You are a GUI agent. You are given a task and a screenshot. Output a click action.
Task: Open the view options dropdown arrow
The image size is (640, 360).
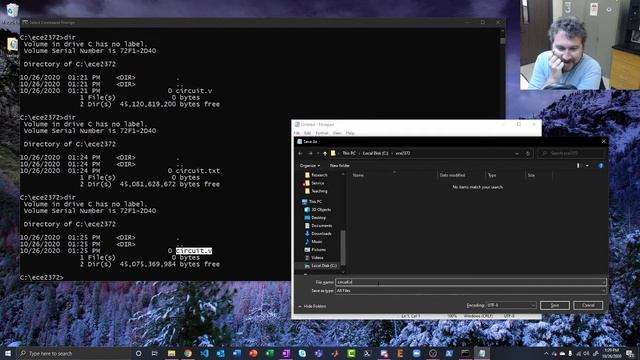[x=587, y=166]
